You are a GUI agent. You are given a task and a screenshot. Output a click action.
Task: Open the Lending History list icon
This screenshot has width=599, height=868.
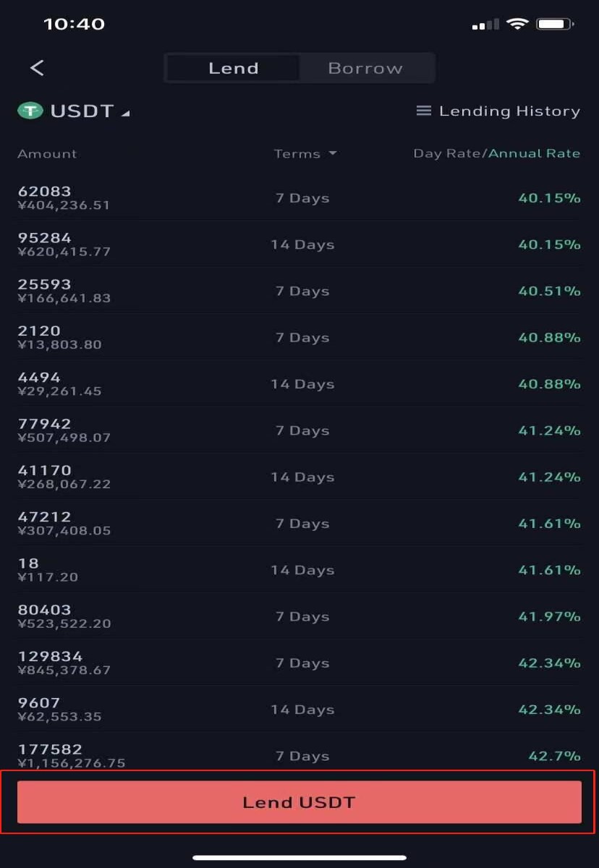pos(424,111)
